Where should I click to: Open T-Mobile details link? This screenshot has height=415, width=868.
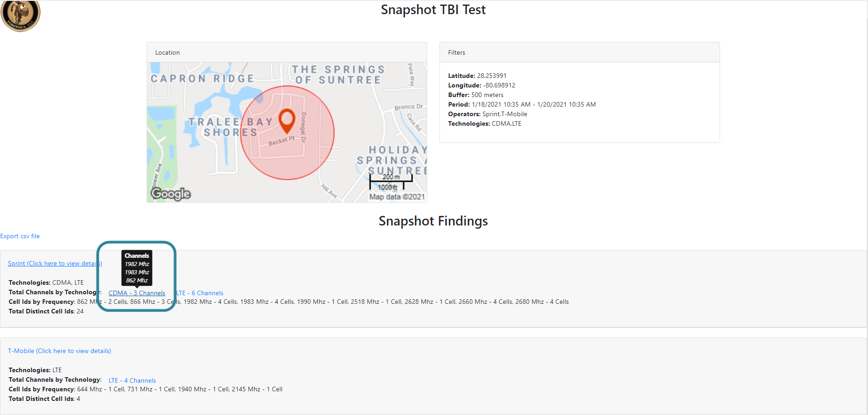pyautogui.click(x=60, y=351)
